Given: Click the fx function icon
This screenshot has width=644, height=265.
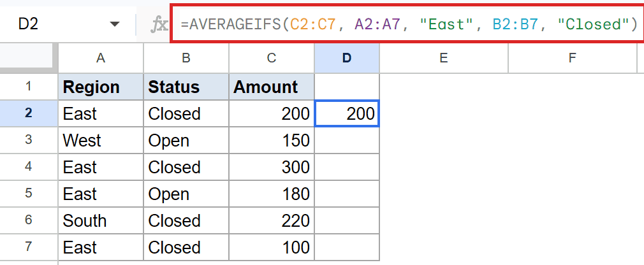Looking at the screenshot, I should click(159, 25).
